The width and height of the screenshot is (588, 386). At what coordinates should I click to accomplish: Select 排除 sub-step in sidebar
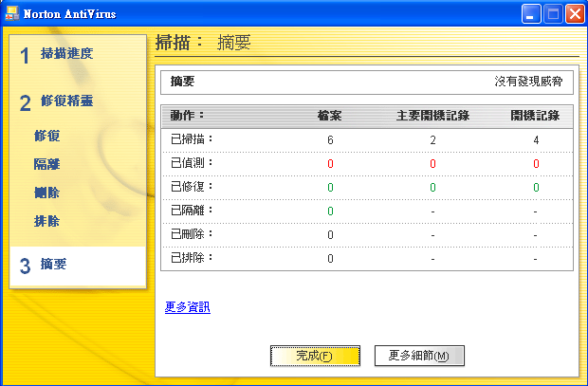click(46, 221)
